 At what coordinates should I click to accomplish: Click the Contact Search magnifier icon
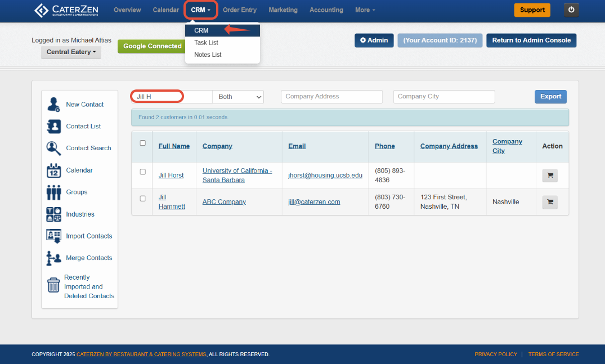53,148
